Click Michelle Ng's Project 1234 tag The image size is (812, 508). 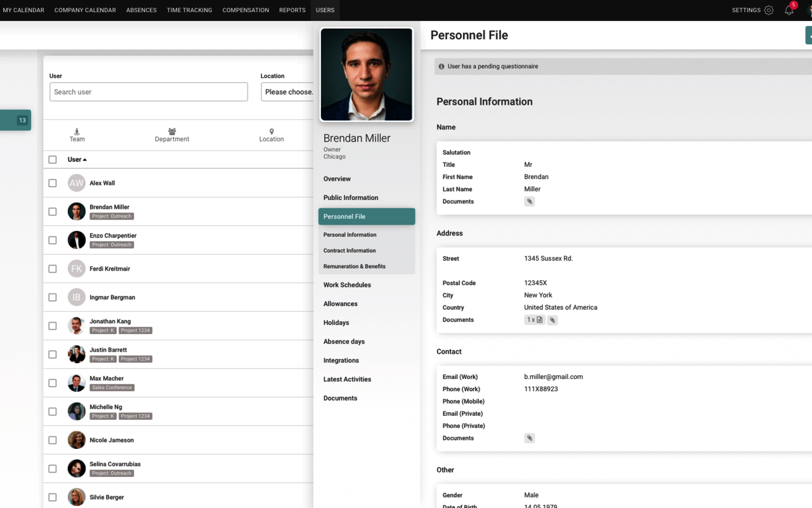point(135,416)
